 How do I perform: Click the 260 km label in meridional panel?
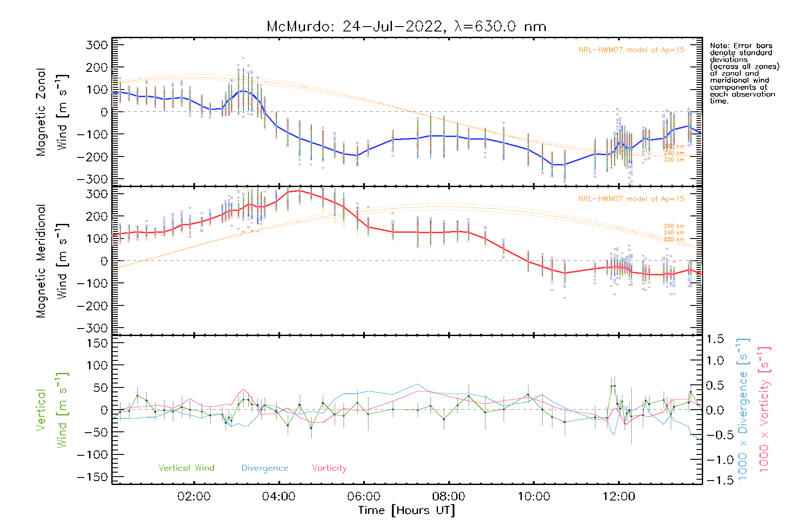(674, 226)
